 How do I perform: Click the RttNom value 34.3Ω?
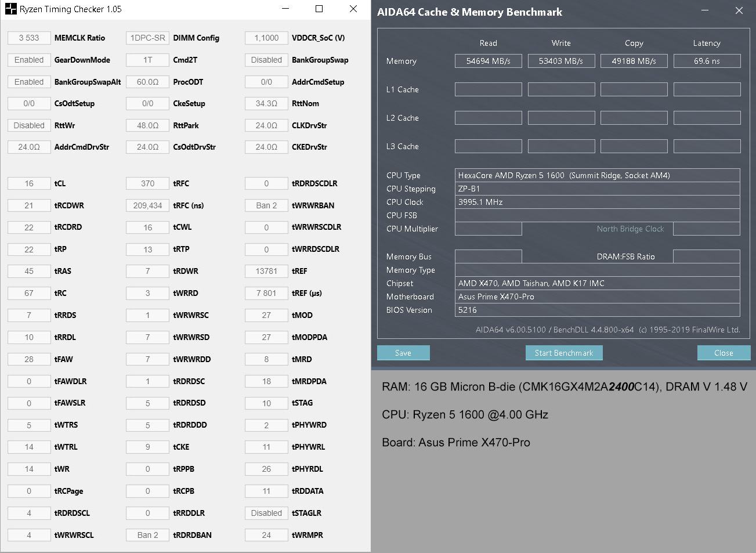[266, 103]
